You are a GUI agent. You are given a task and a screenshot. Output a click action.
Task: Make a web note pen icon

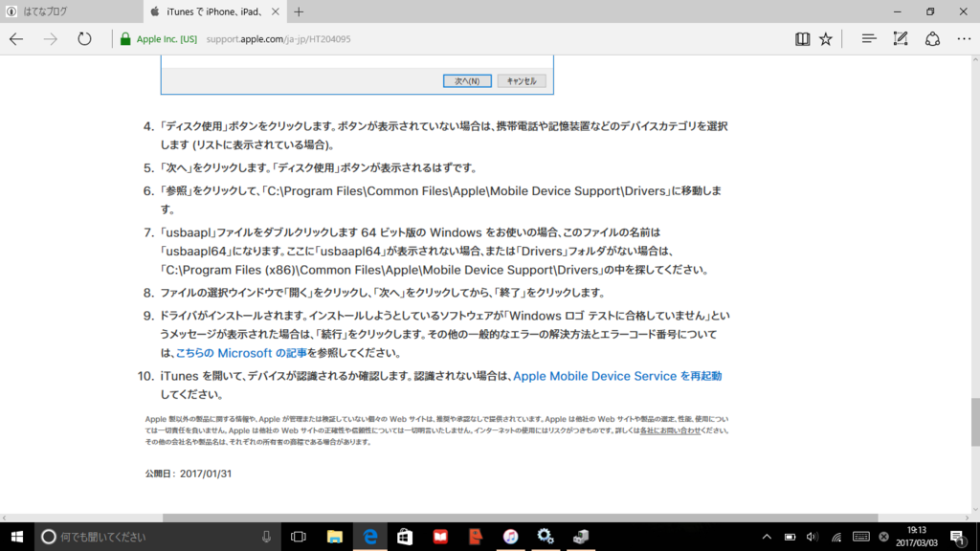900,38
